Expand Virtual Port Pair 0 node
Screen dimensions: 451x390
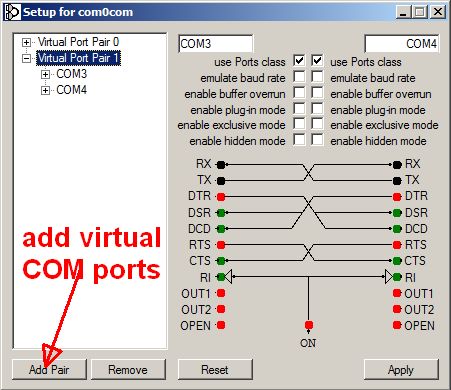pyautogui.click(x=26, y=42)
